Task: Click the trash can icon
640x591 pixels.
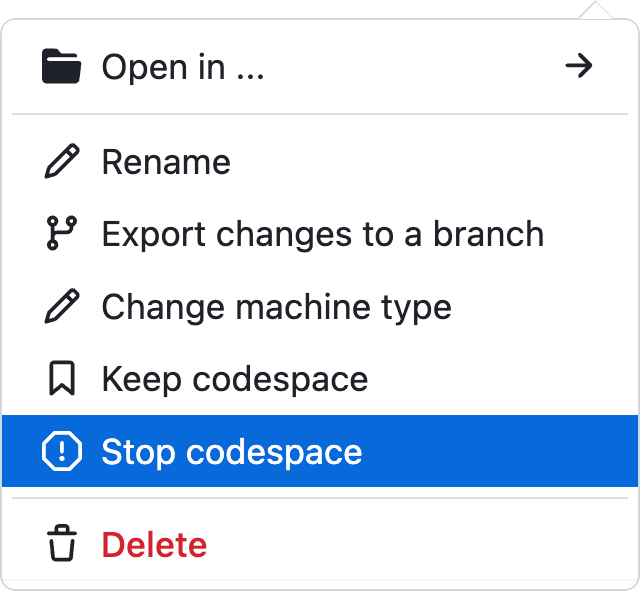Action: (x=61, y=545)
